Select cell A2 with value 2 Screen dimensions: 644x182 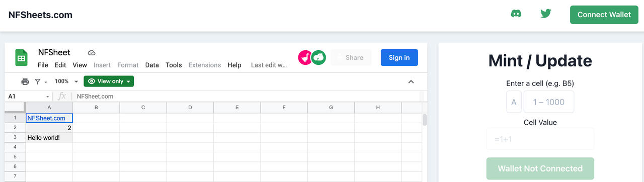point(49,128)
